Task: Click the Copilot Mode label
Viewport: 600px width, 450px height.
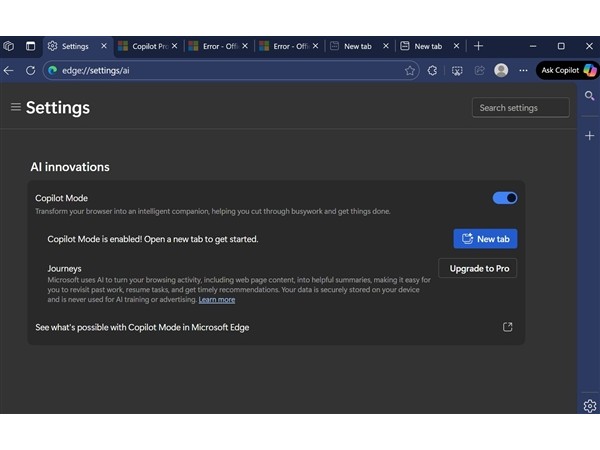Action: [x=62, y=198]
